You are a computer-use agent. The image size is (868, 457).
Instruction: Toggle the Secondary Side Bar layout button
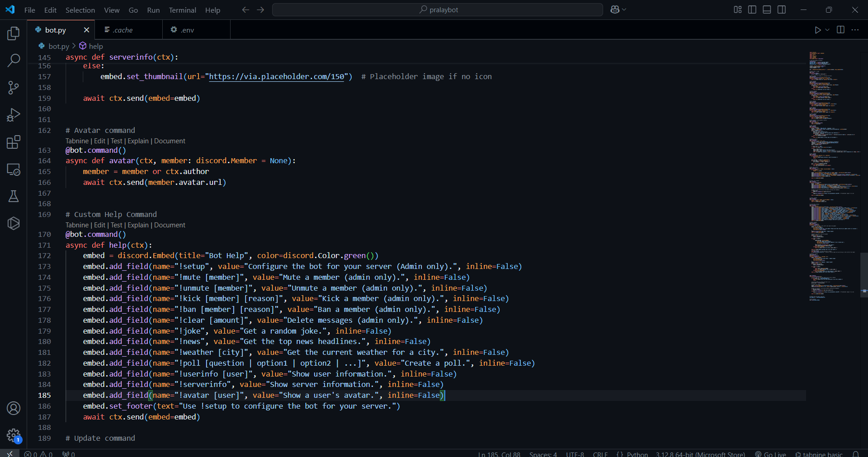pos(782,9)
